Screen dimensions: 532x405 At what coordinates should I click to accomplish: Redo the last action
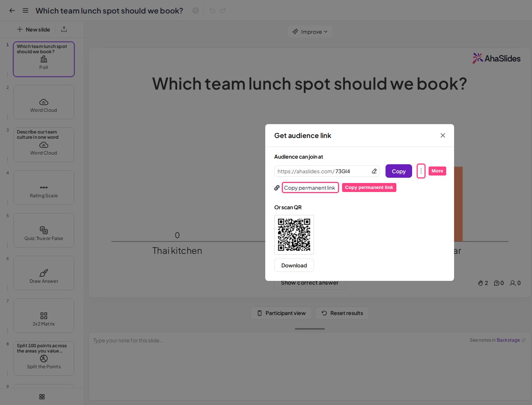[x=223, y=10]
